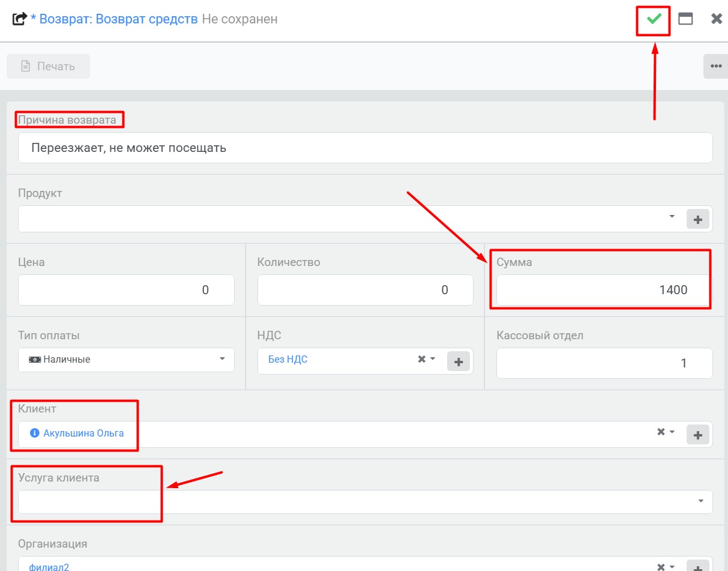This screenshot has height=571, width=728.
Task: Open the Акульшина Ольга client link
Action: (83, 433)
